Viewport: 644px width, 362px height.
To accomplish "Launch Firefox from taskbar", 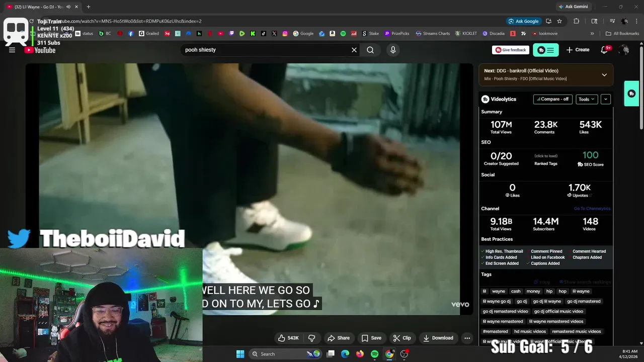I will [x=360, y=354].
